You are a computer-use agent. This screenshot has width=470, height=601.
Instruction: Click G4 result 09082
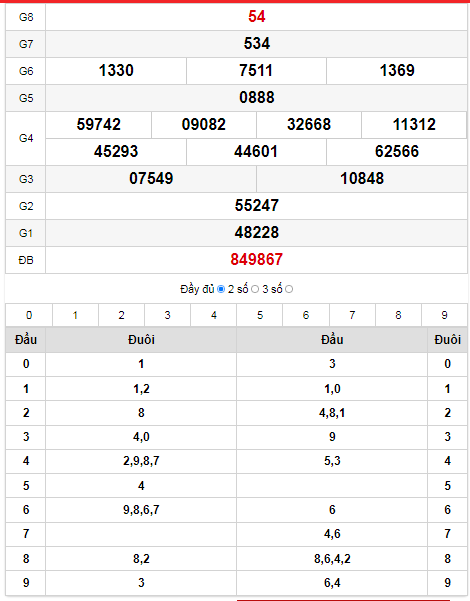point(204,125)
